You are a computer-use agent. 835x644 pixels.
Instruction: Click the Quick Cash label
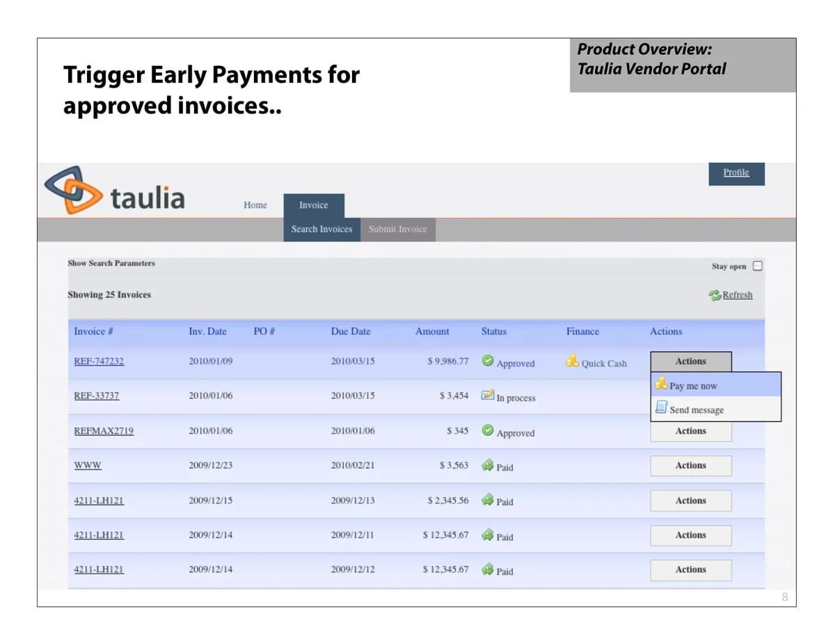[x=604, y=364]
